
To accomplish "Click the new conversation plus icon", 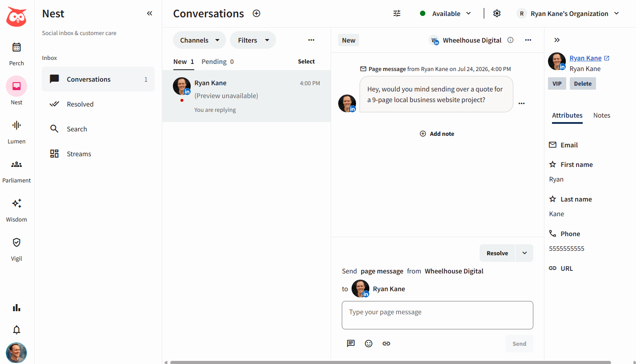I will pyautogui.click(x=256, y=13).
